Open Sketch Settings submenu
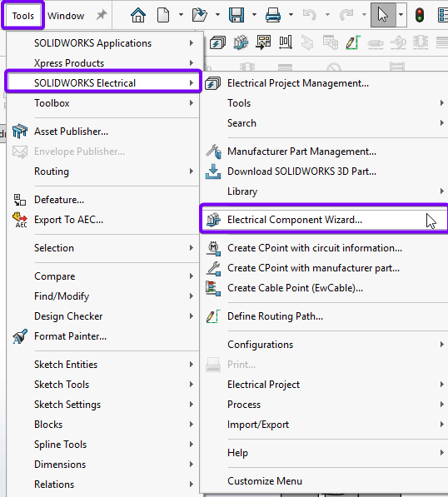 point(102,405)
